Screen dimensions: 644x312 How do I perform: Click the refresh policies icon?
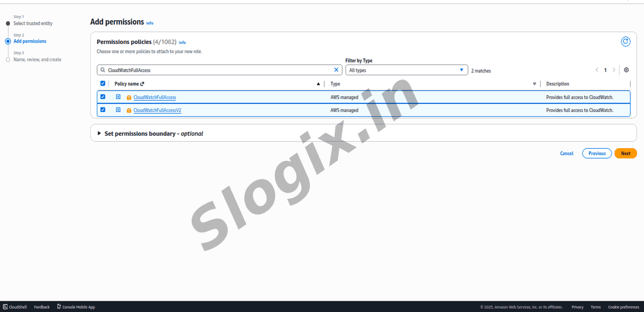pos(625,42)
